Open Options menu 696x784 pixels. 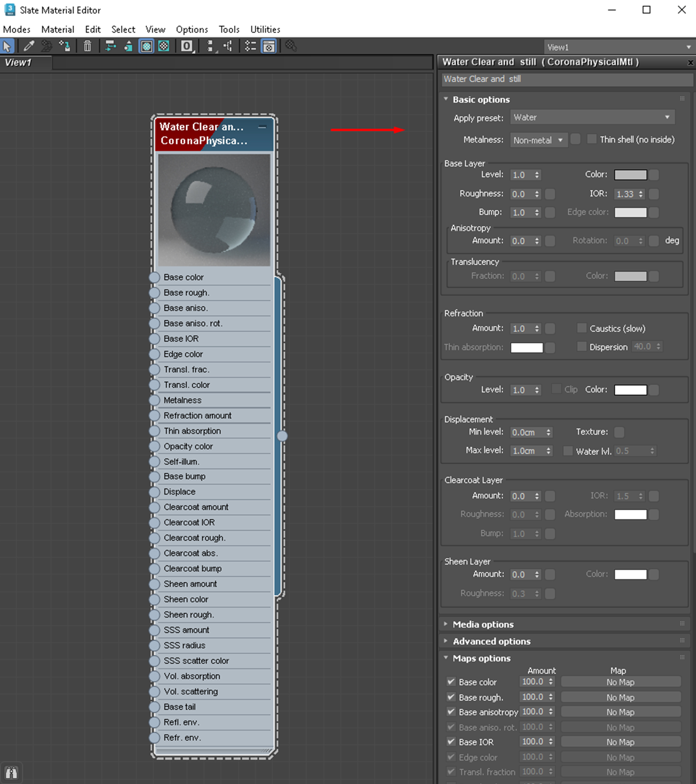(x=192, y=29)
